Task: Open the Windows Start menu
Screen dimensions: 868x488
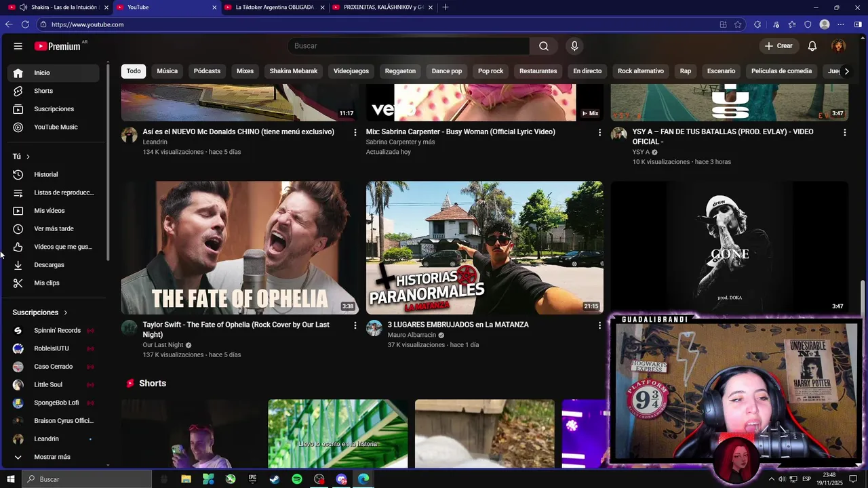Action: click(x=11, y=479)
